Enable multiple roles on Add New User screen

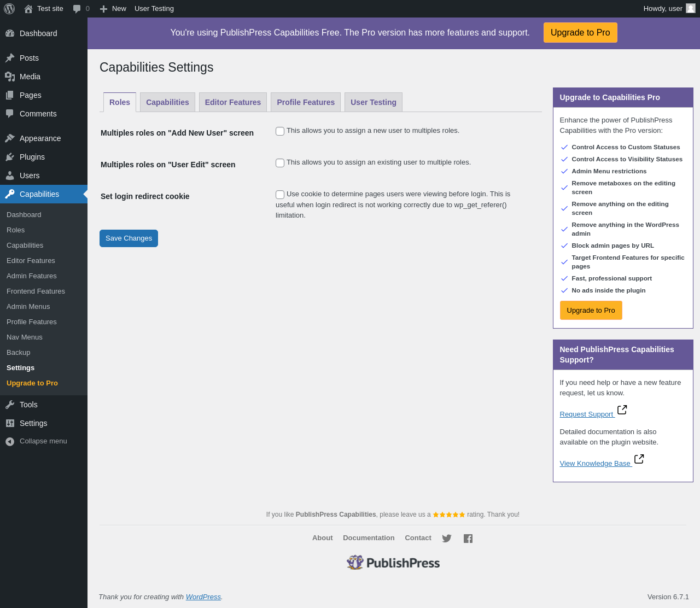pos(280,131)
